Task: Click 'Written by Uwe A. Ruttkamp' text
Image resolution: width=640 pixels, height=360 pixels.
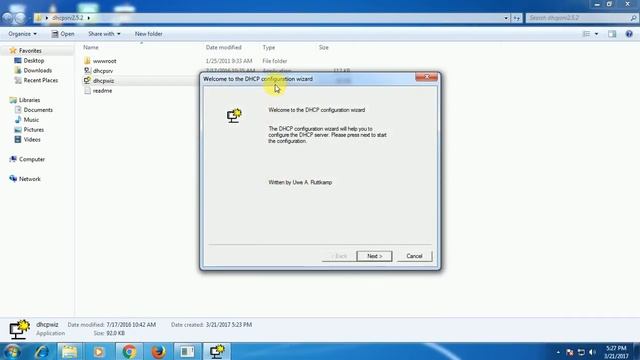Action: click(300, 182)
